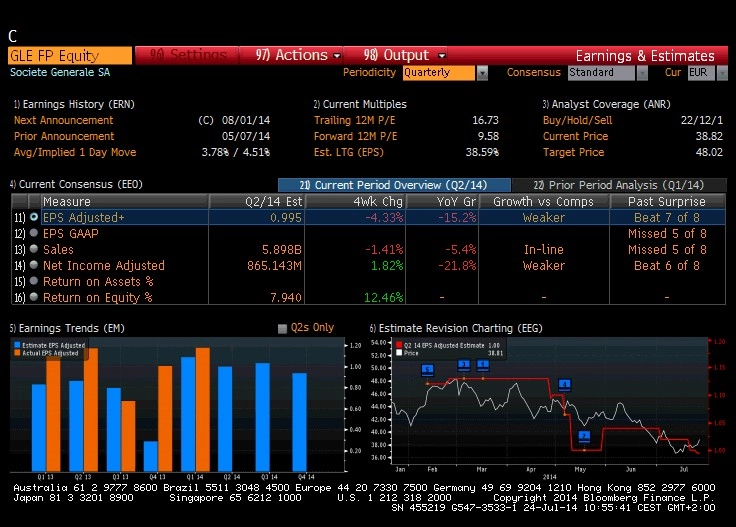This screenshot has height=527, width=736.
Task: Click the orange Actual EPS Adjusted legend swatch
Action: click(17, 353)
